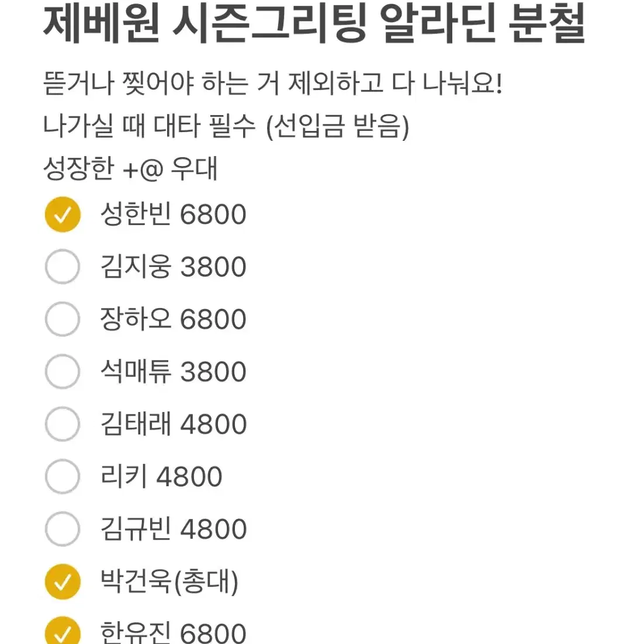Click the 성한빈 6800 label text
Image resolution: width=644 pixels, height=644 pixels.
[174, 214]
